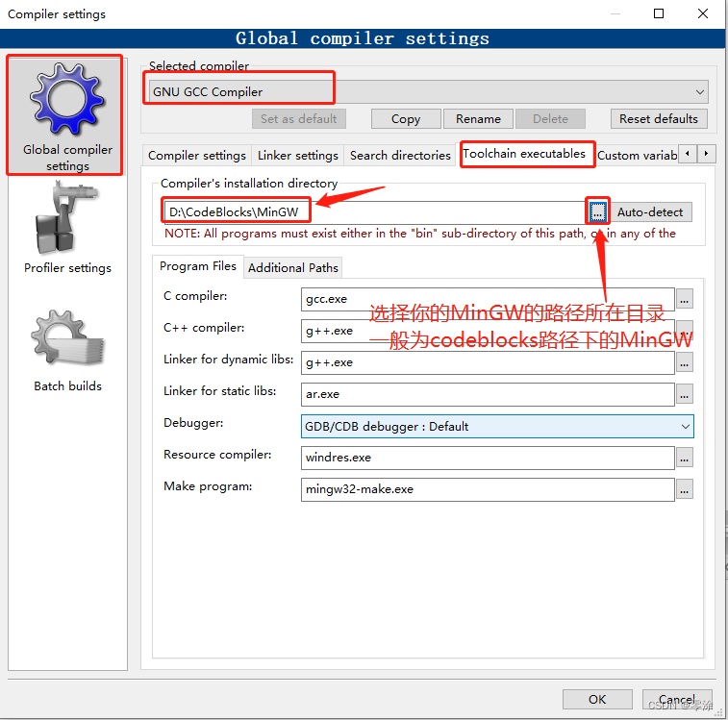Edit the Linker for static libs field

(x=488, y=394)
